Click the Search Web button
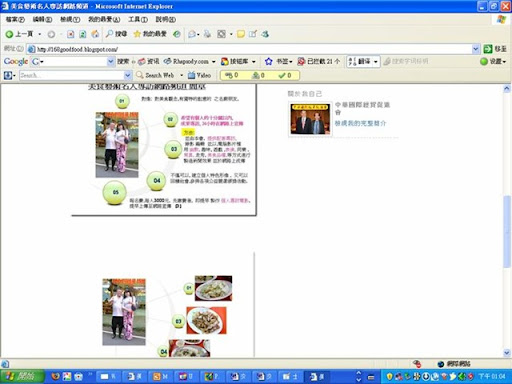Image resolution: width=512 pixels, height=384 pixels. point(155,75)
